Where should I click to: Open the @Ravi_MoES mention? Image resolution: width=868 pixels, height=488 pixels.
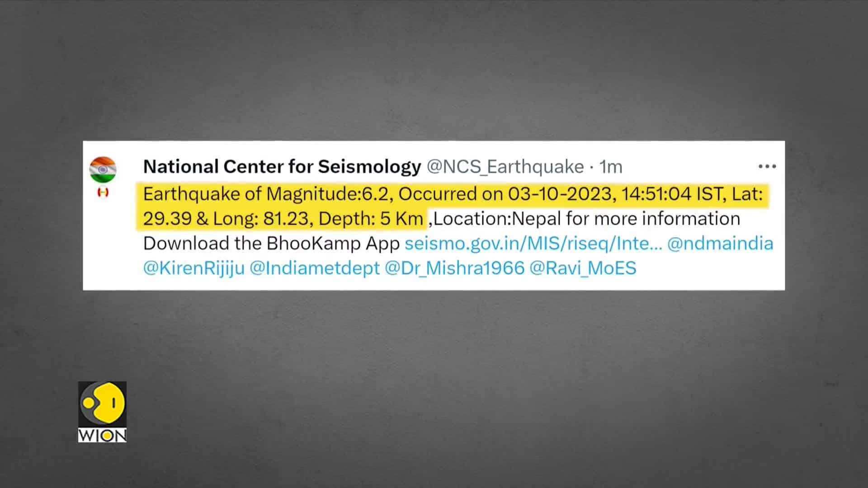tap(583, 268)
